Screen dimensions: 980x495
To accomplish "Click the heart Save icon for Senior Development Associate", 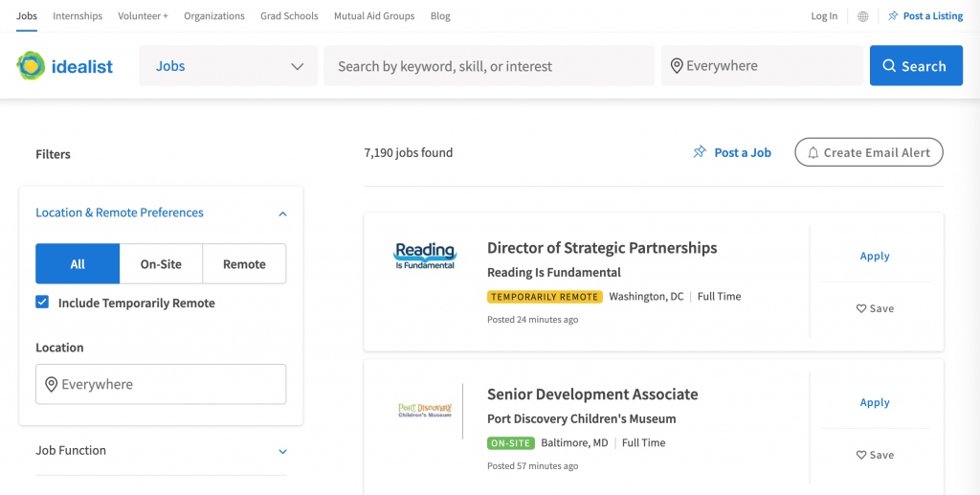I will coord(861,455).
